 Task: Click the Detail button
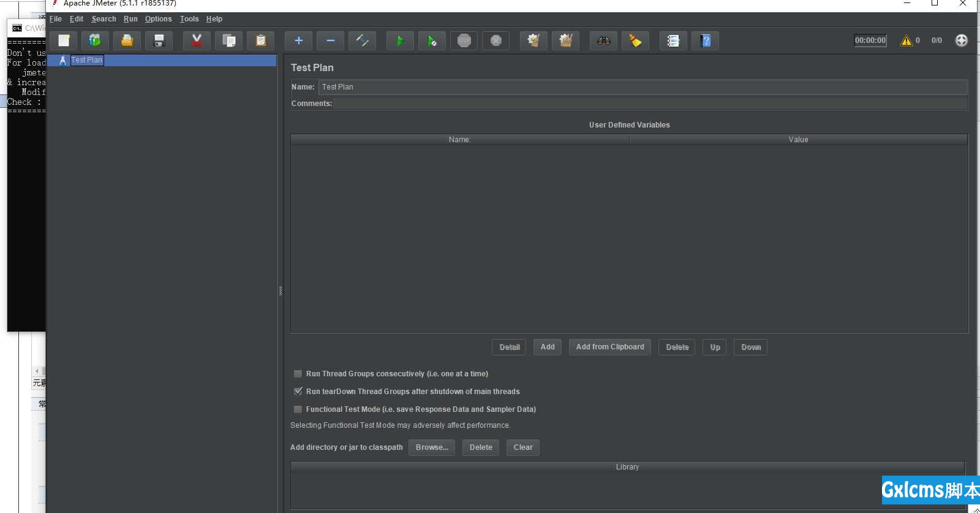509,347
